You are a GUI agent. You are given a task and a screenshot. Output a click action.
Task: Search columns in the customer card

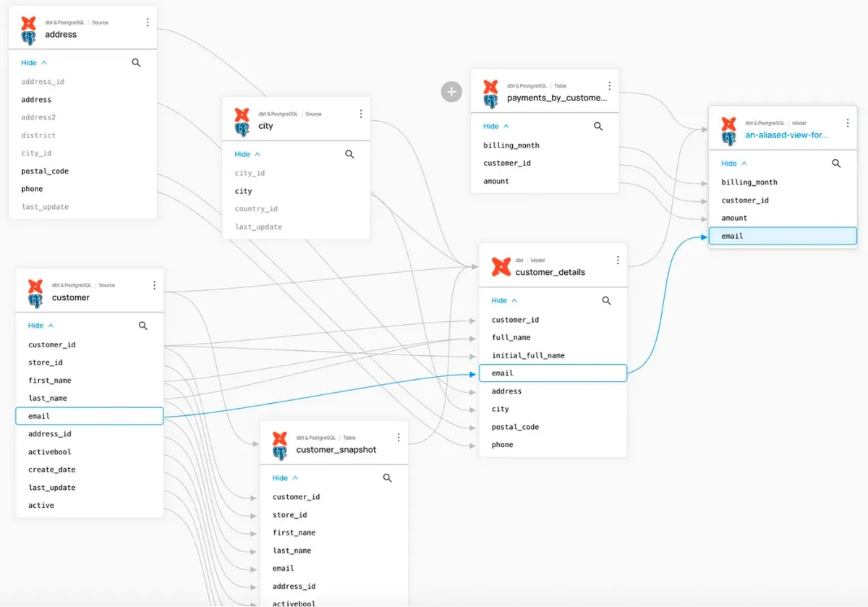tap(142, 326)
